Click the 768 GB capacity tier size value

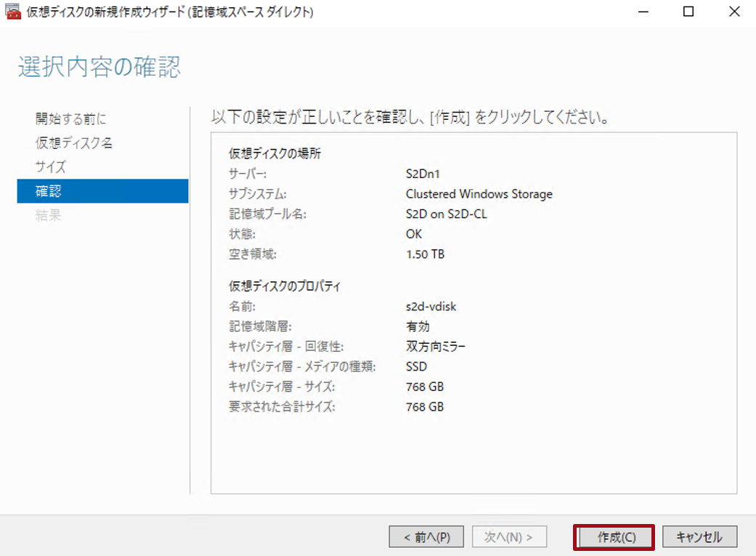tap(426, 386)
